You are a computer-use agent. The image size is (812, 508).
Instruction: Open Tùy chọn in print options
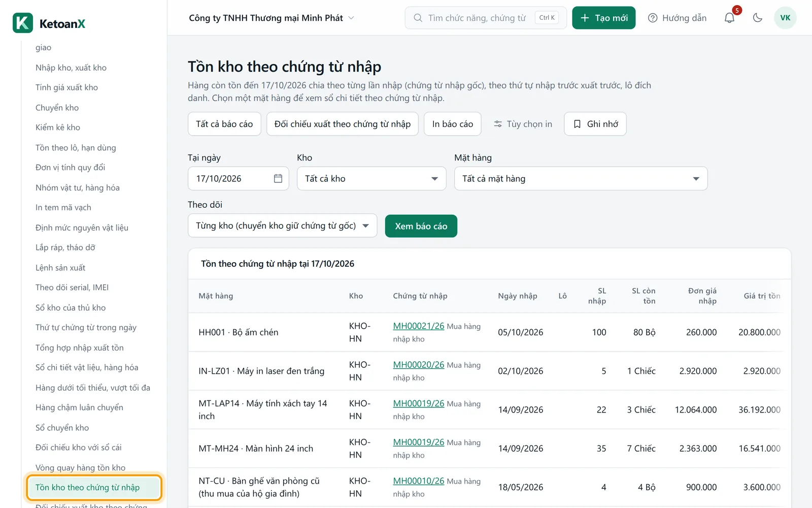[x=523, y=124]
